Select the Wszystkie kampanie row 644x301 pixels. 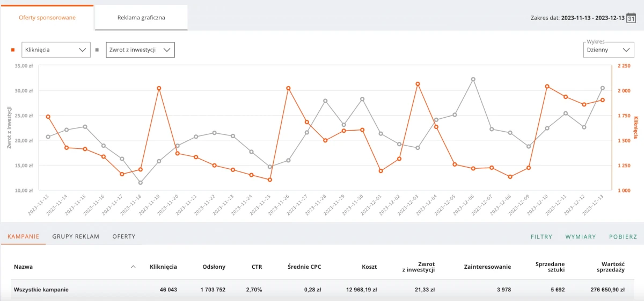[322, 290]
